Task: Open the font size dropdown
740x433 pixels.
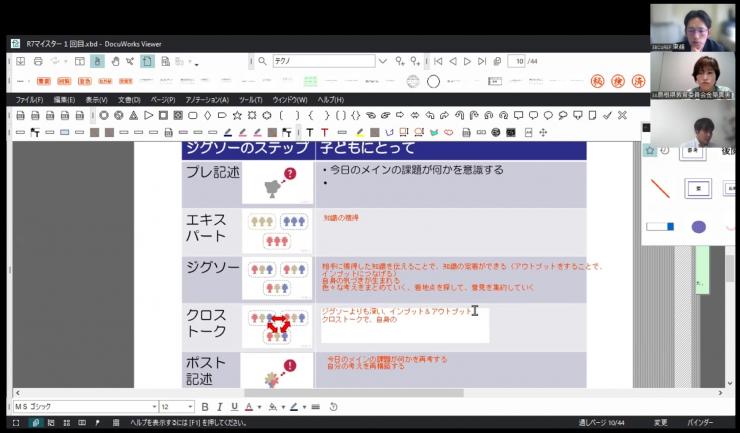Action: (190, 407)
